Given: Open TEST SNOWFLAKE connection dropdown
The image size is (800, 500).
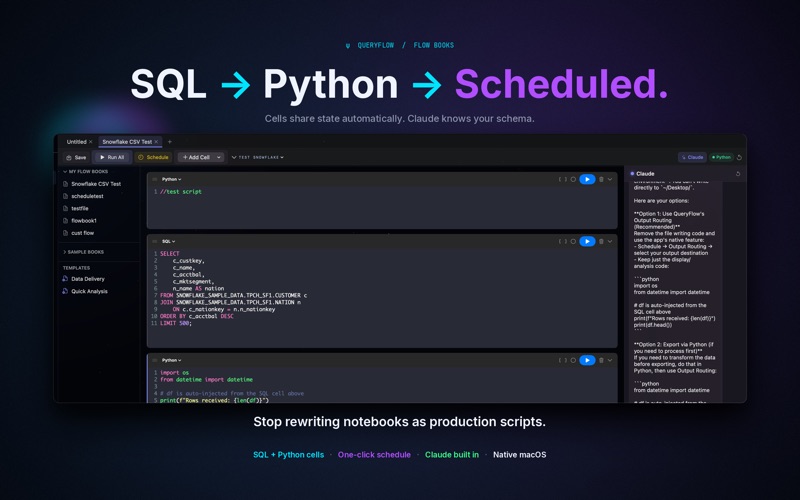Looking at the screenshot, I should (x=258, y=157).
